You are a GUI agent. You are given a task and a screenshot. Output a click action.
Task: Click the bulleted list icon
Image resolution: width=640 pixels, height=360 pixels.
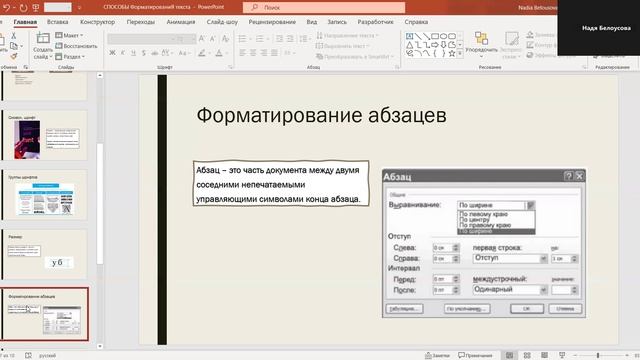[242, 39]
